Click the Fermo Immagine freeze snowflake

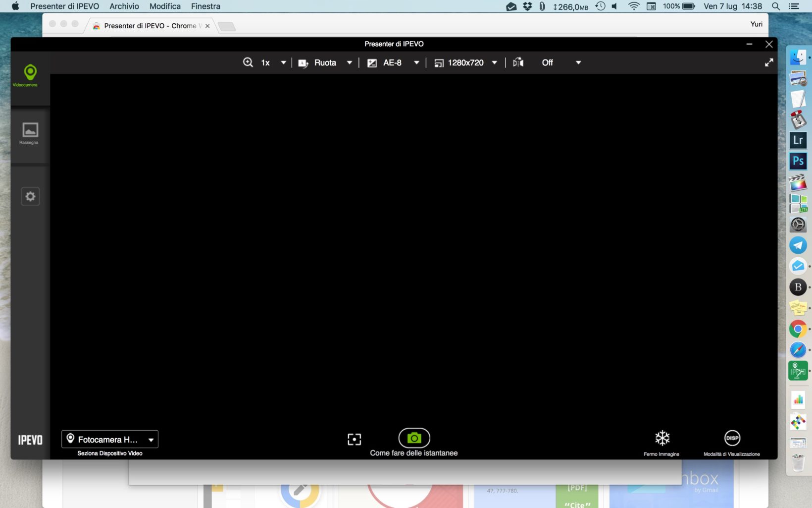point(662,438)
